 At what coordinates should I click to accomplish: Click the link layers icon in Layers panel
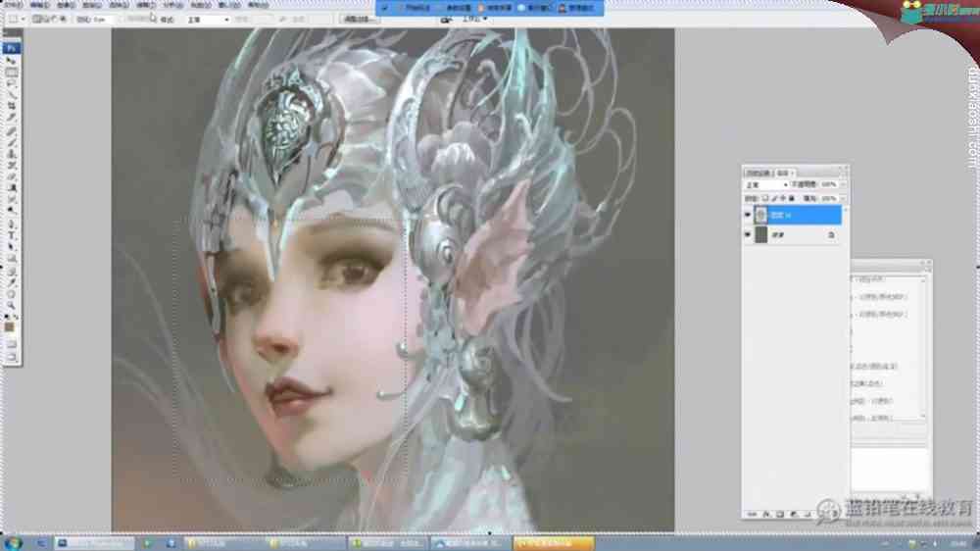tap(752, 514)
